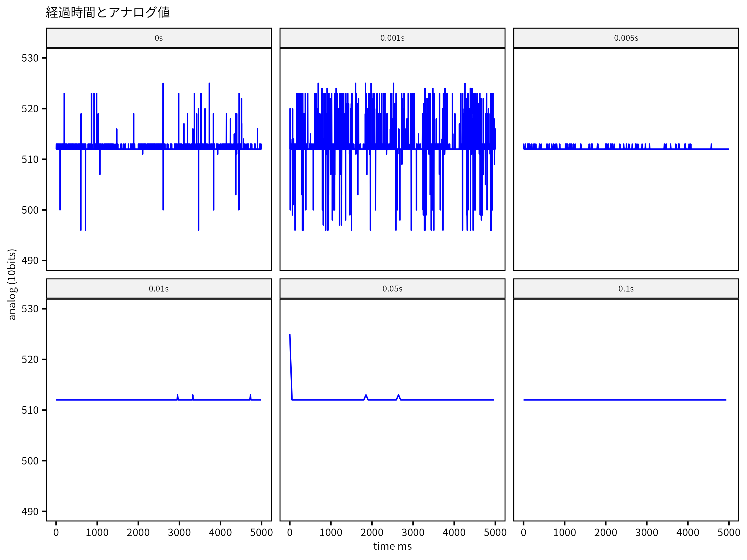The image size is (747, 560).
Task: Click the 0.1s facet header strip
Action: [626, 289]
